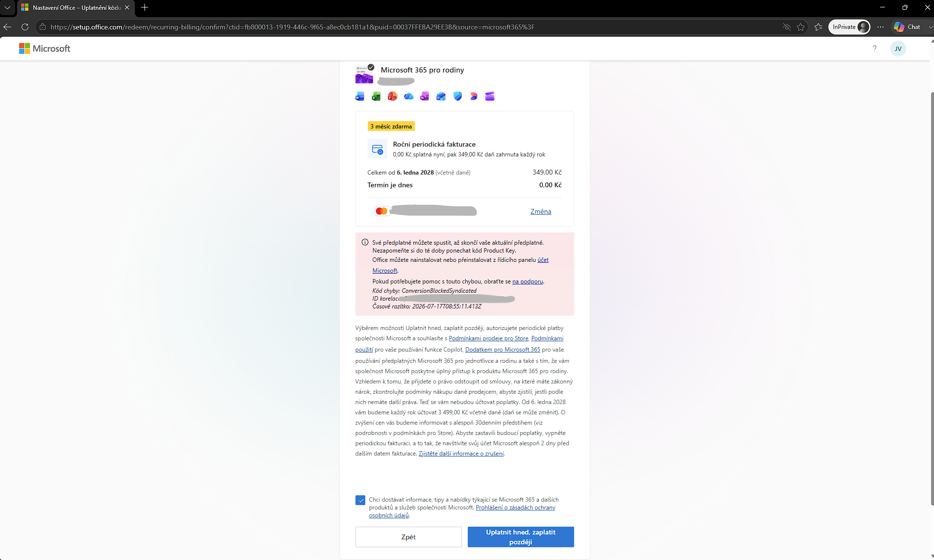
Task: Open Podmínkami prodeje pro Store link
Action: pos(488,338)
